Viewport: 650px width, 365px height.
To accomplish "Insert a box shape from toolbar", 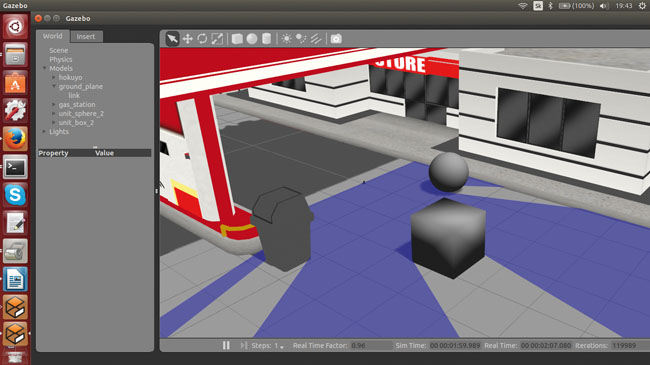I will pyautogui.click(x=237, y=39).
